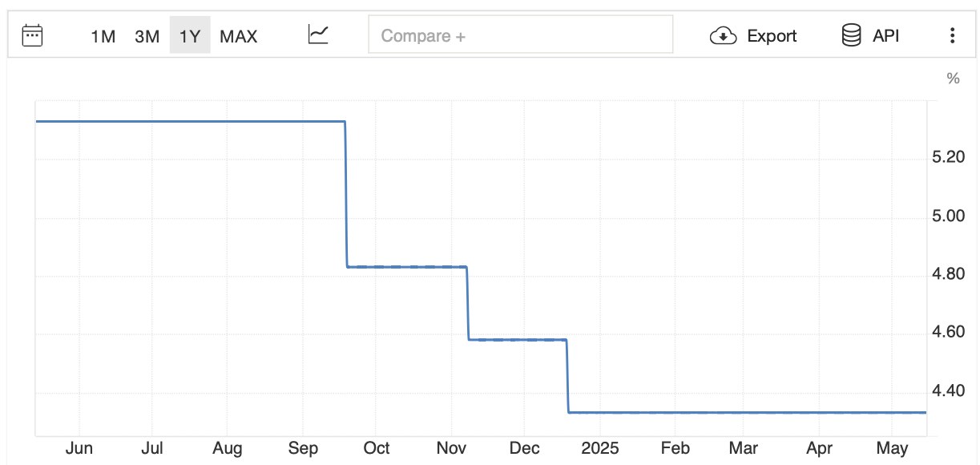Click the Export text label

[x=772, y=36]
